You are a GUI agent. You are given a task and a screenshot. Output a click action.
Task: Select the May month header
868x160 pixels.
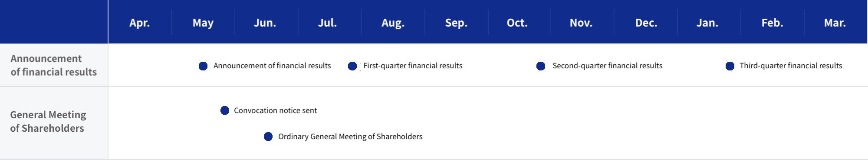click(203, 23)
